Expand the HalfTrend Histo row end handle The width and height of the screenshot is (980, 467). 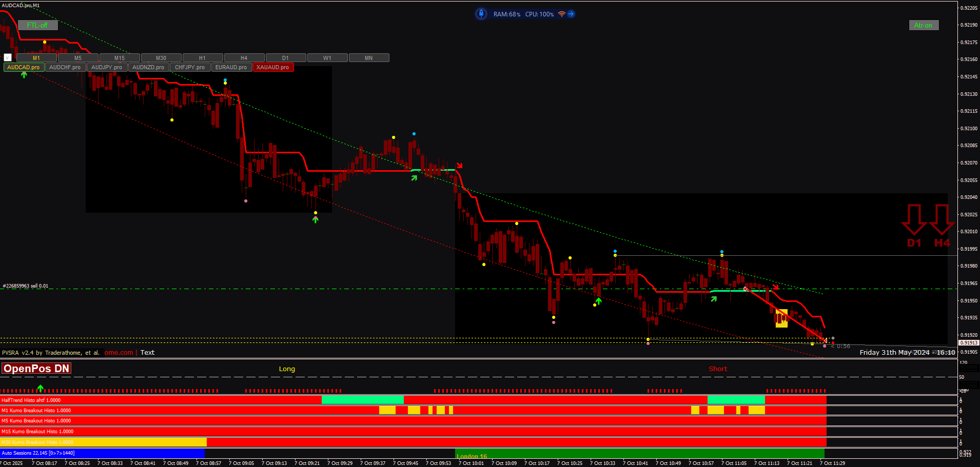961,400
